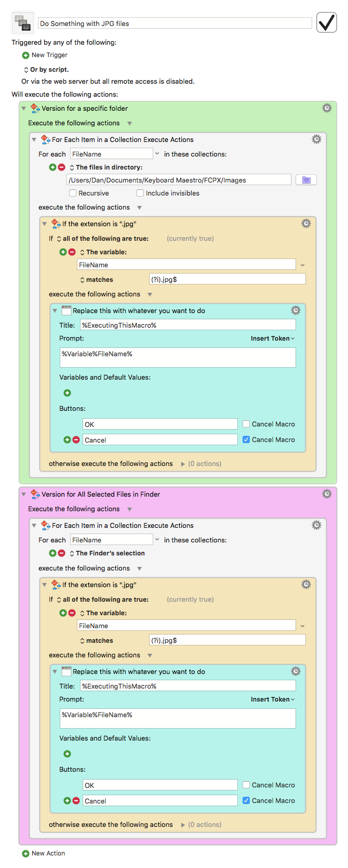Click the macro icon beside the name field

23,23
